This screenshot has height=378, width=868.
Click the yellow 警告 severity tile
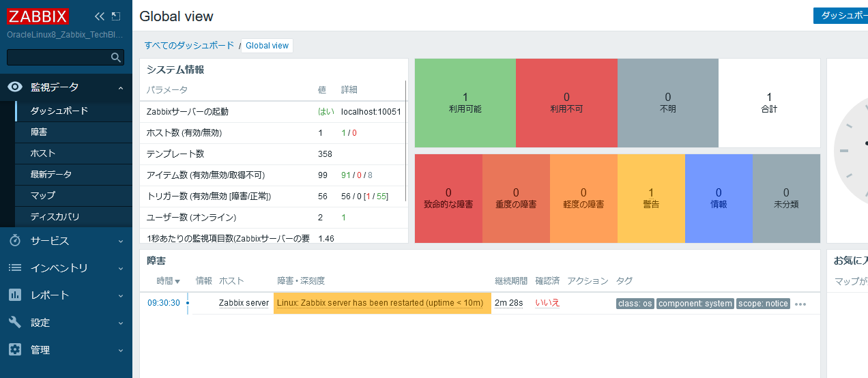[x=651, y=198]
